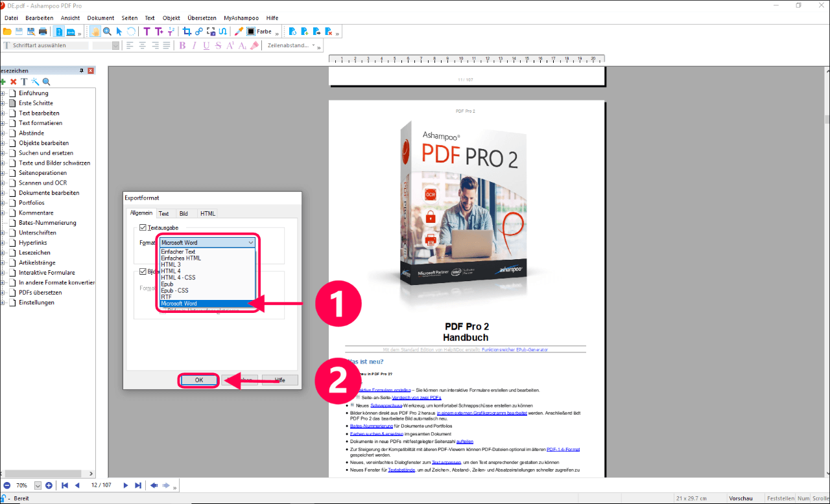Select Microsoft Word highlighted list entry
The width and height of the screenshot is (830, 504).
(207, 303)
